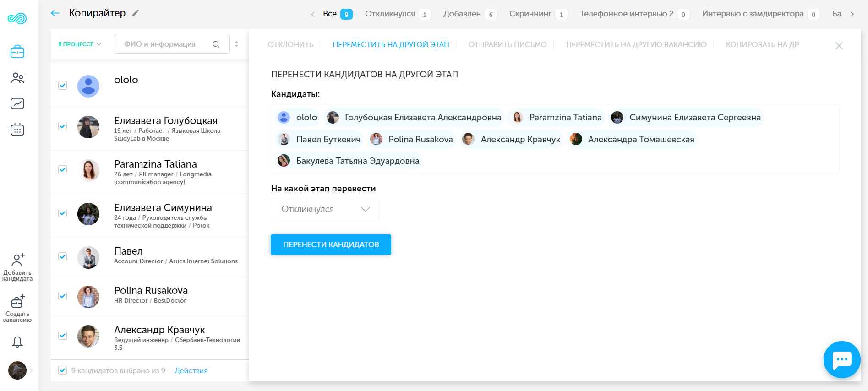
Task: Open the analytics chart icon in sidebar
Action: pyautogui.click(x=17, y=103)
